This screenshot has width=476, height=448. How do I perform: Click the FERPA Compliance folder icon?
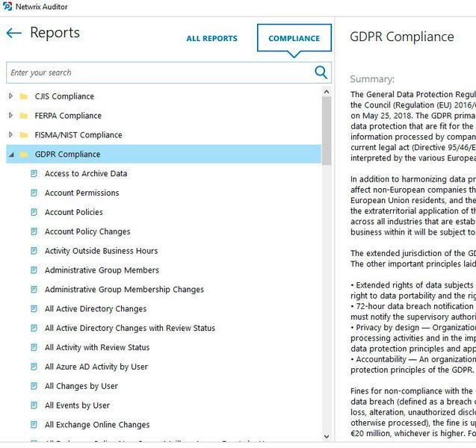24,116
